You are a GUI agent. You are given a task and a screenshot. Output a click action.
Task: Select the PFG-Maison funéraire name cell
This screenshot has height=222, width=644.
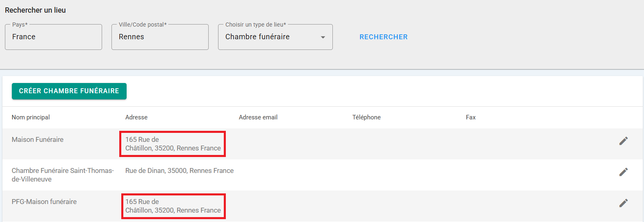coord(44,202)
